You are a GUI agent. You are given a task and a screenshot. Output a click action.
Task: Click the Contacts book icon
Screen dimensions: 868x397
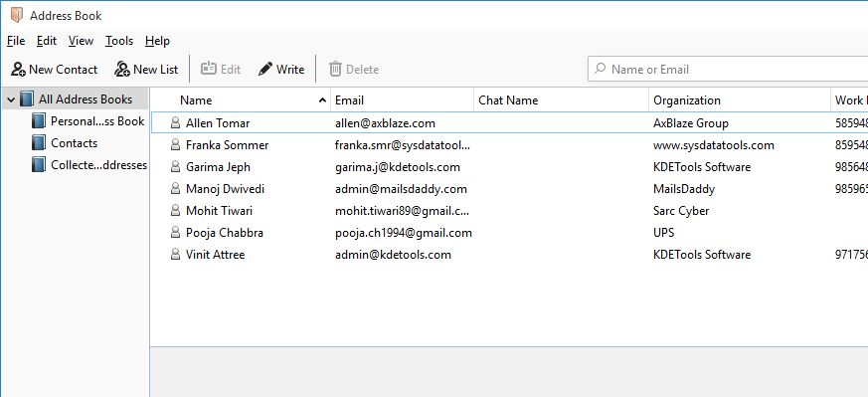pyautogui.click(x=38, y=143)
